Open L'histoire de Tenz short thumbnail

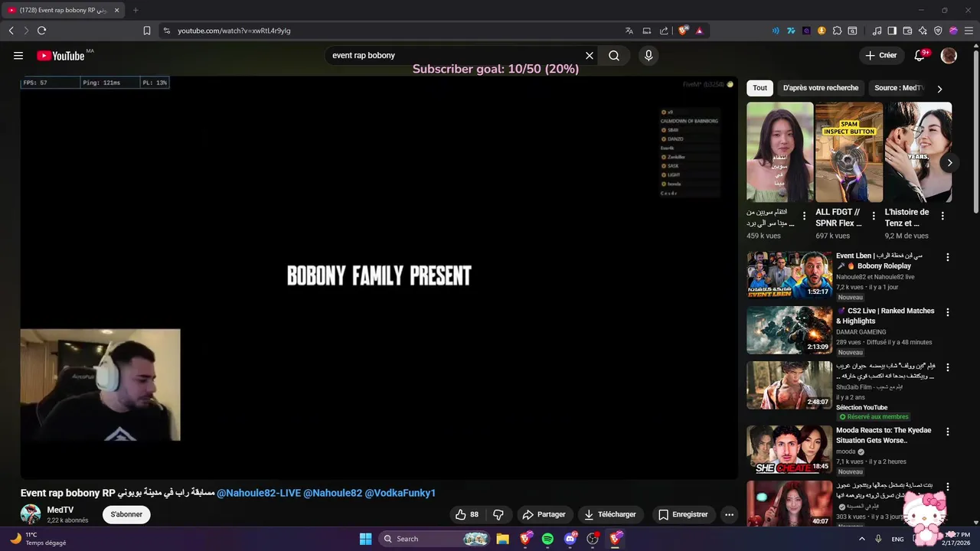click(x=918, y=152)
